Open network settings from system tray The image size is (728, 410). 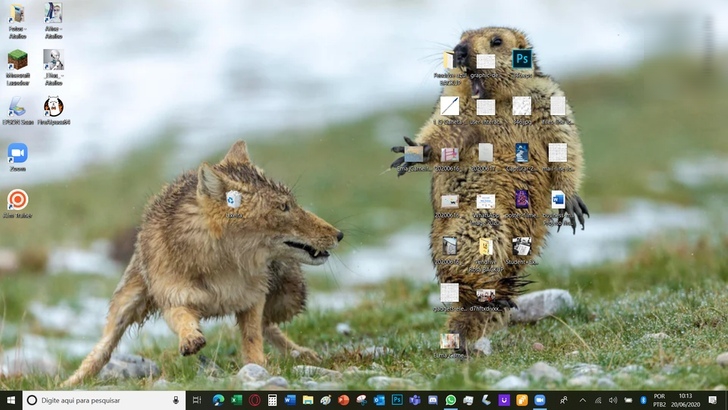[x=598, y=400]
